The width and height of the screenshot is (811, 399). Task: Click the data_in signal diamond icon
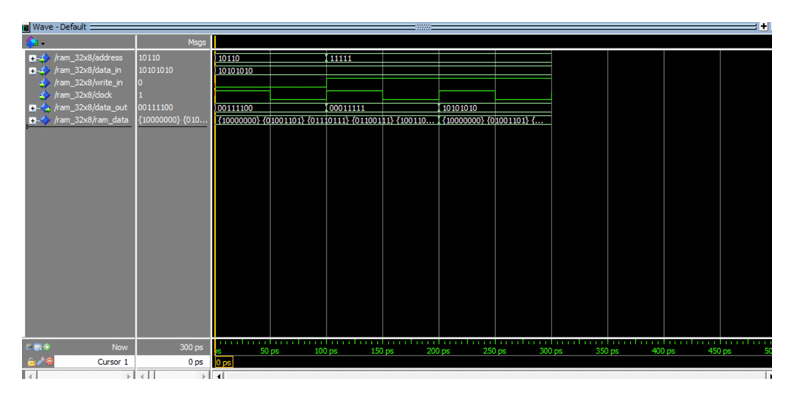(44, 71)
